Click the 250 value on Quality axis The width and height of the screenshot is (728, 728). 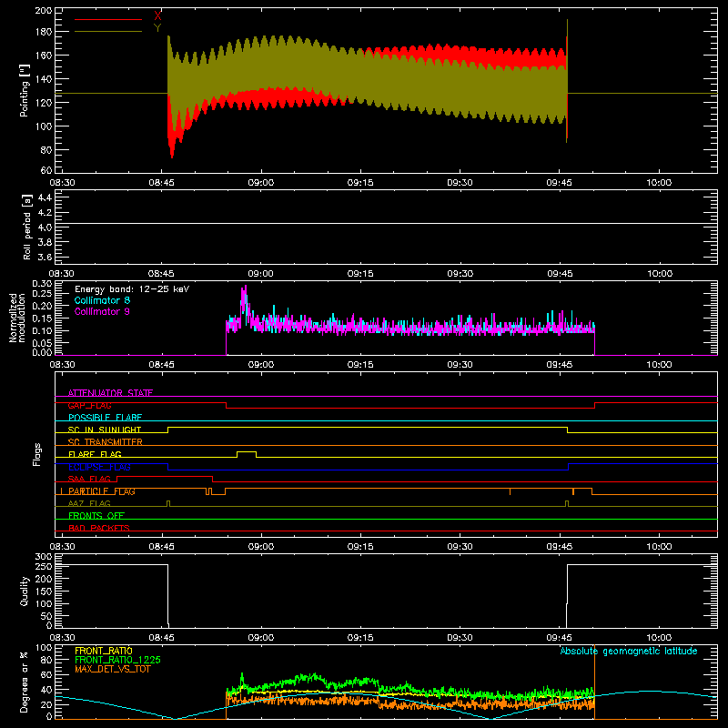43,566
